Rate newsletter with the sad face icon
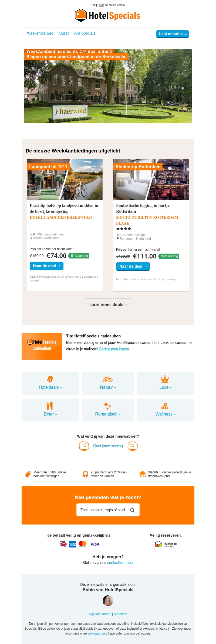The height and width of the screenshot is (644, 216). (x=84, y=446)
